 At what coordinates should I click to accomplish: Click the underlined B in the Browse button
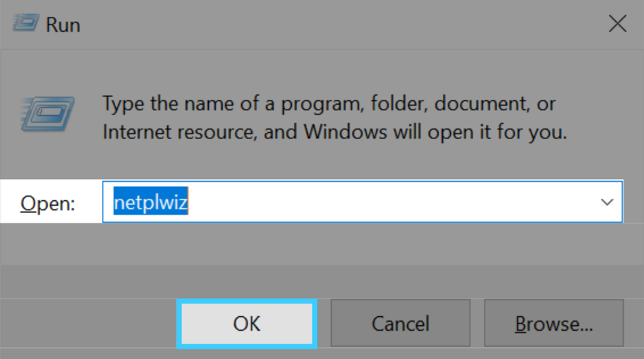click(521, 324)
